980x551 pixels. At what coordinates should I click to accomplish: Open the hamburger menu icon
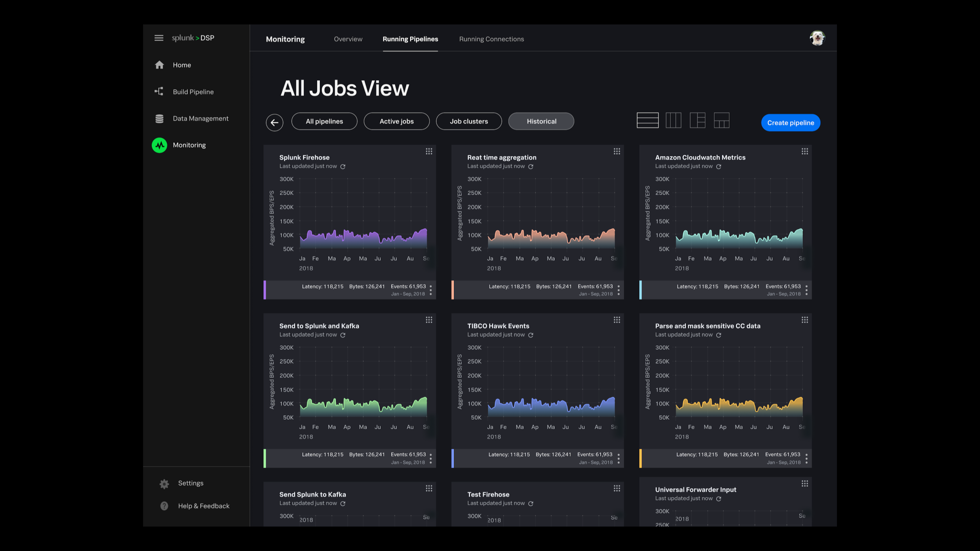159,38
